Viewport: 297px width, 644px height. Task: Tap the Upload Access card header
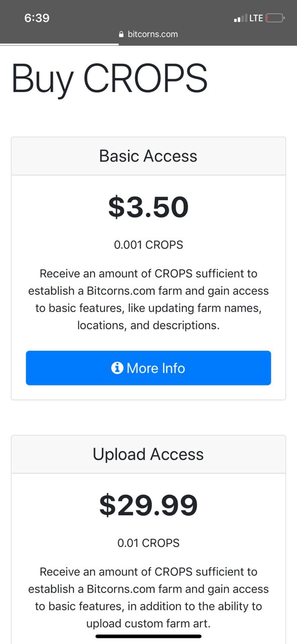(x=148, y=454)
